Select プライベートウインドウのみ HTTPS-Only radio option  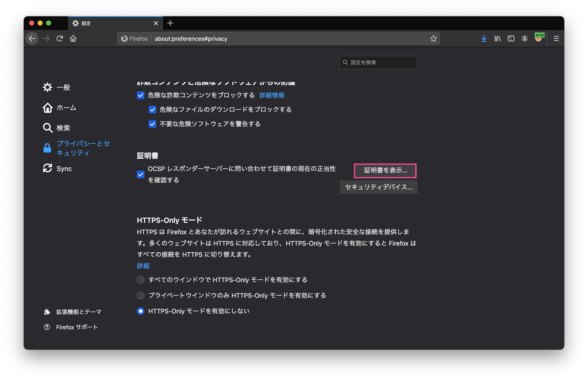click(141, 295)
